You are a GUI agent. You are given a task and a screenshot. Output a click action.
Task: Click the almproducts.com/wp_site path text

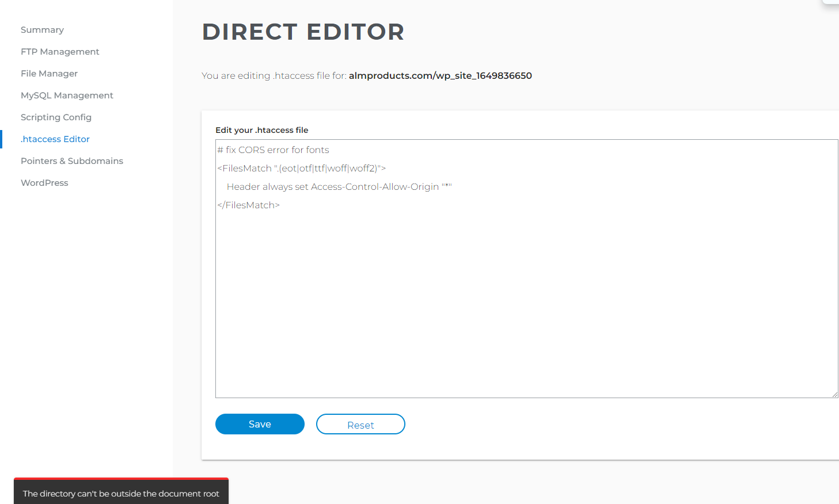coord(441,75)
